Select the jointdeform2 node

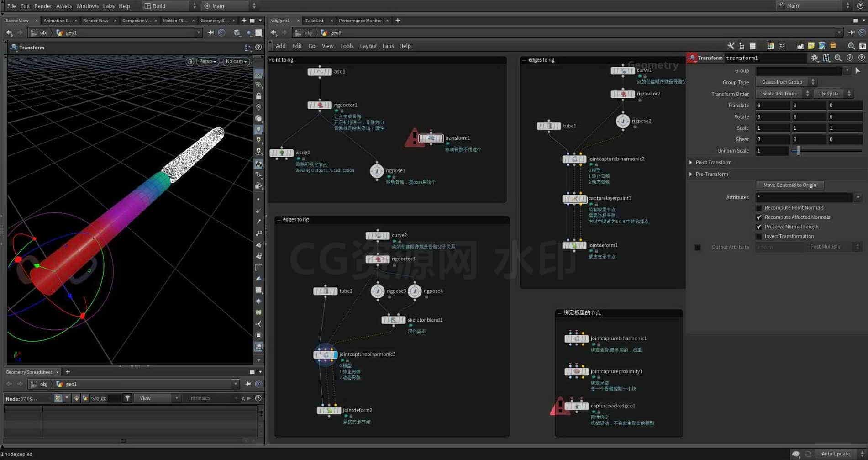click(x=329, y=411)
